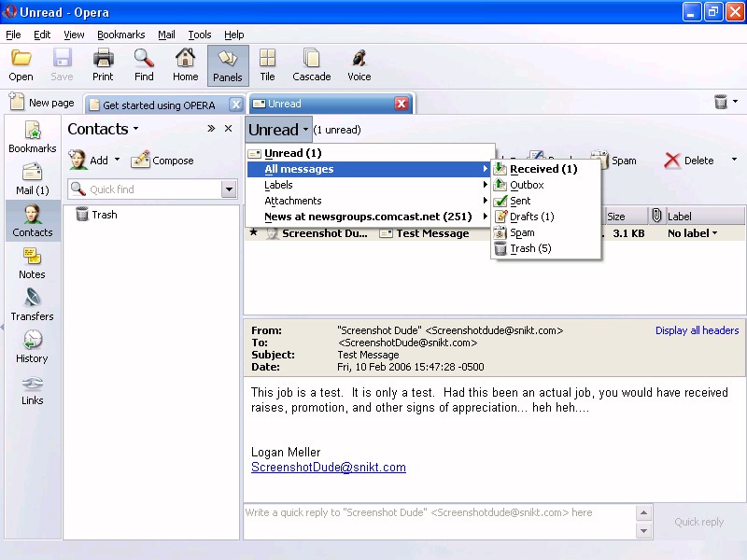Open the Bookmarks side panel

click(33, 137)
